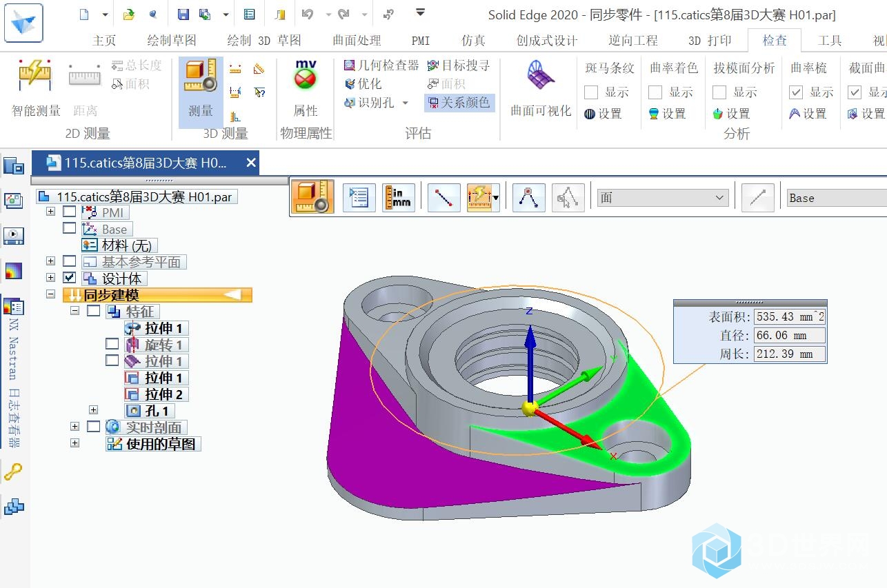Expand the PMI tree node

(x=50, y=212)
